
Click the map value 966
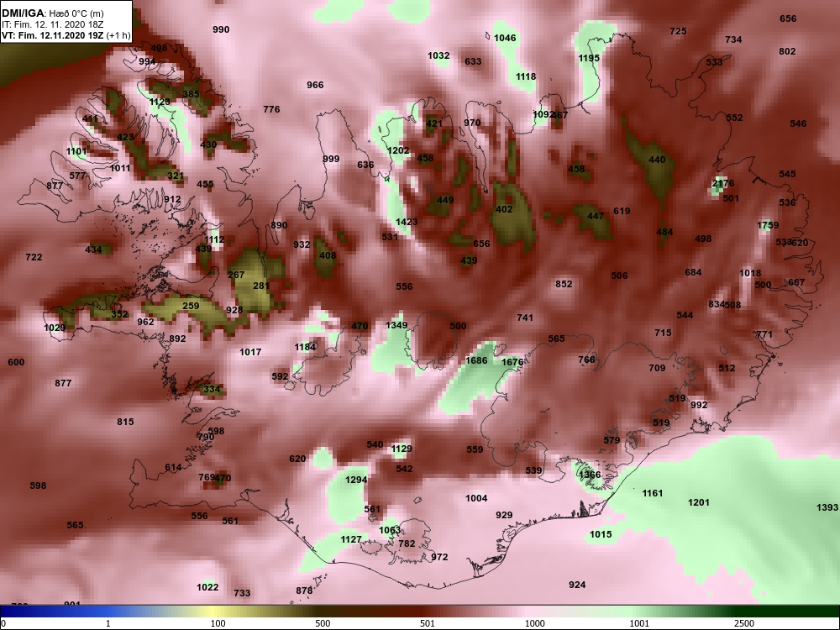[x=315, y=85]
